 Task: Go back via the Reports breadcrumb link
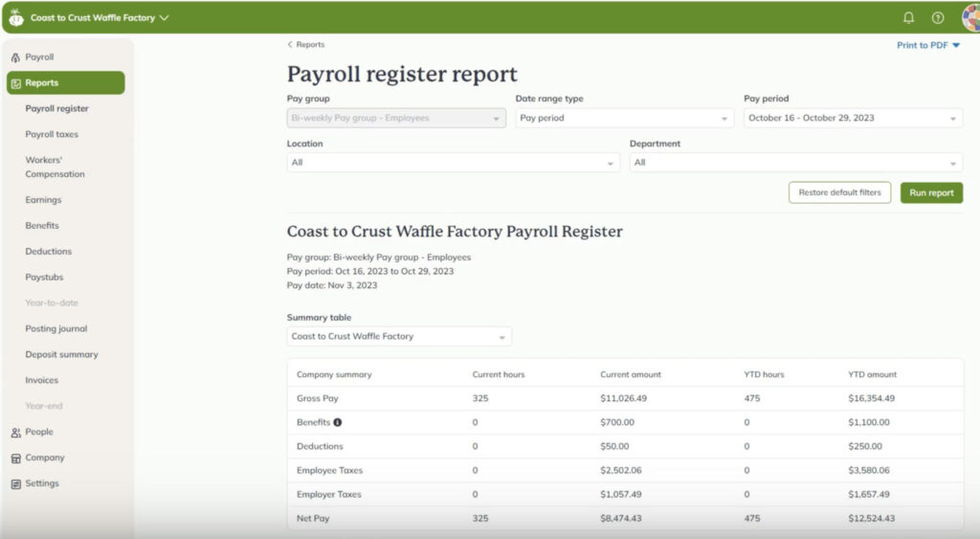306,45
